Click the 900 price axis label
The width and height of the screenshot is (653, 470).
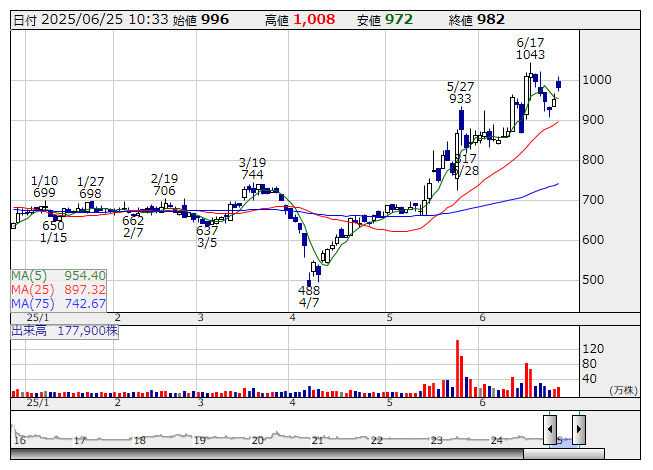(x=593, y=120)
